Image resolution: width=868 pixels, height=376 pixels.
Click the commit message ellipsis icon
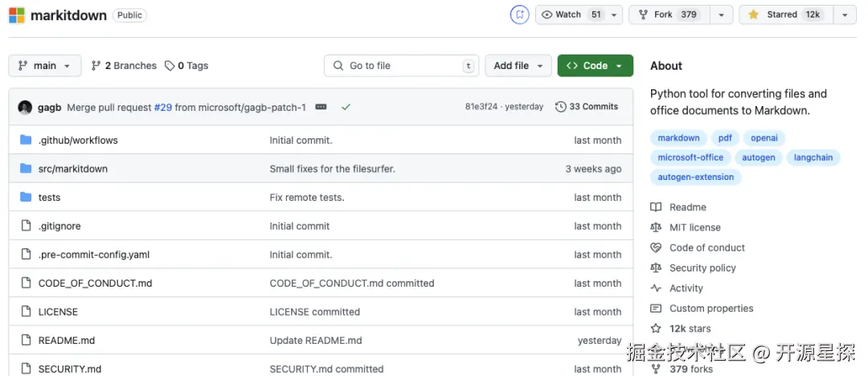click(x=321, y=107)
